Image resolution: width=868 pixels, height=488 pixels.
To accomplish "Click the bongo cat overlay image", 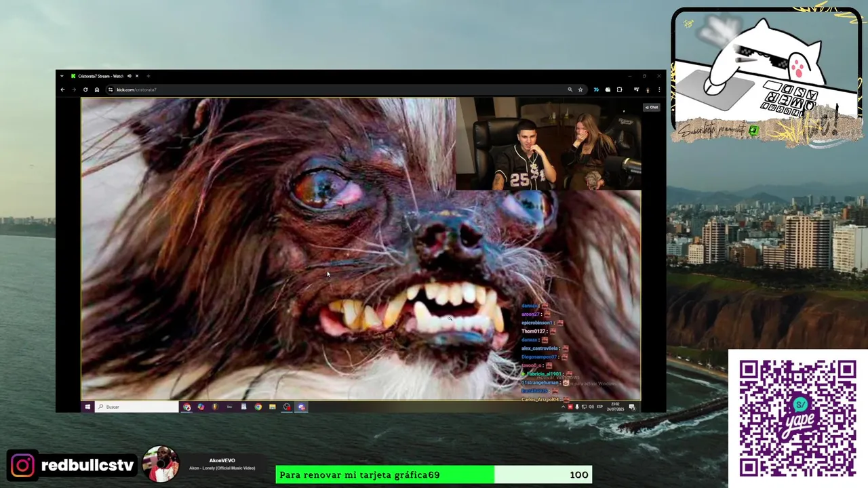I will (x=766, y=75).
